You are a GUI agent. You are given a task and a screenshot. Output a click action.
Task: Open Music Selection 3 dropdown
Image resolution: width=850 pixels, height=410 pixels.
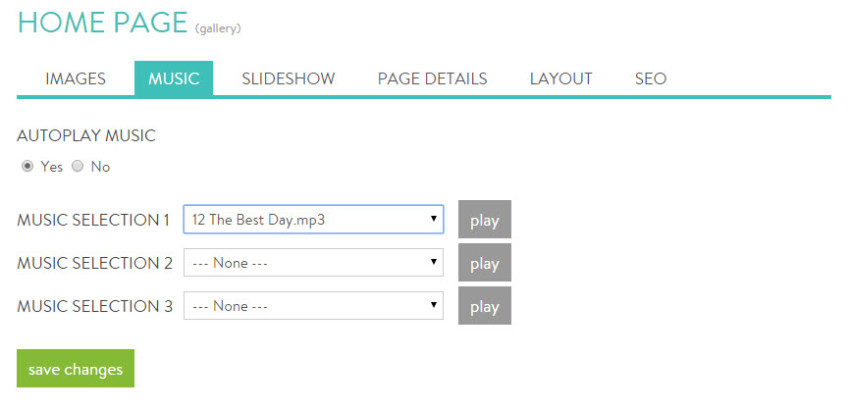pyautogui.click(x=314, y=306)
